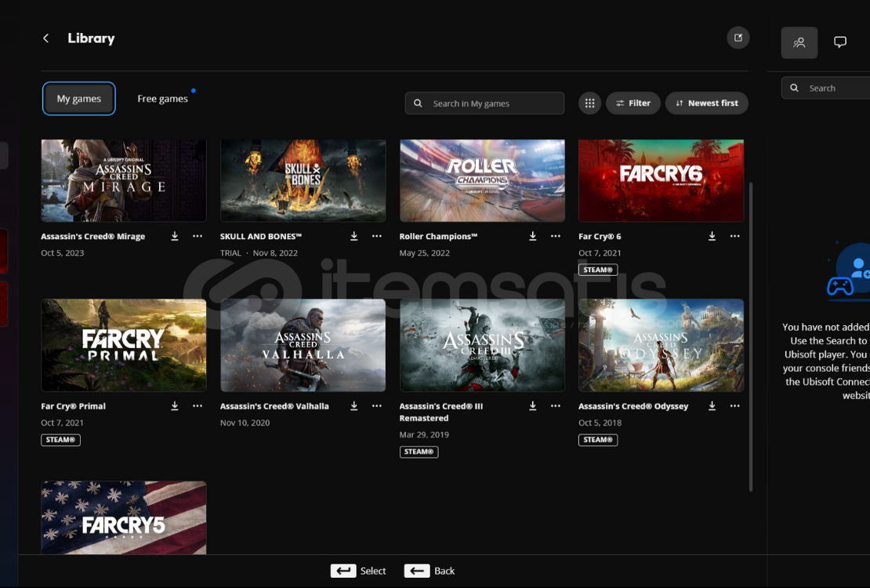870x588 pixels.
Task: Download Assassin's Creed Odyssey
Action: click(x=712, y=406)
